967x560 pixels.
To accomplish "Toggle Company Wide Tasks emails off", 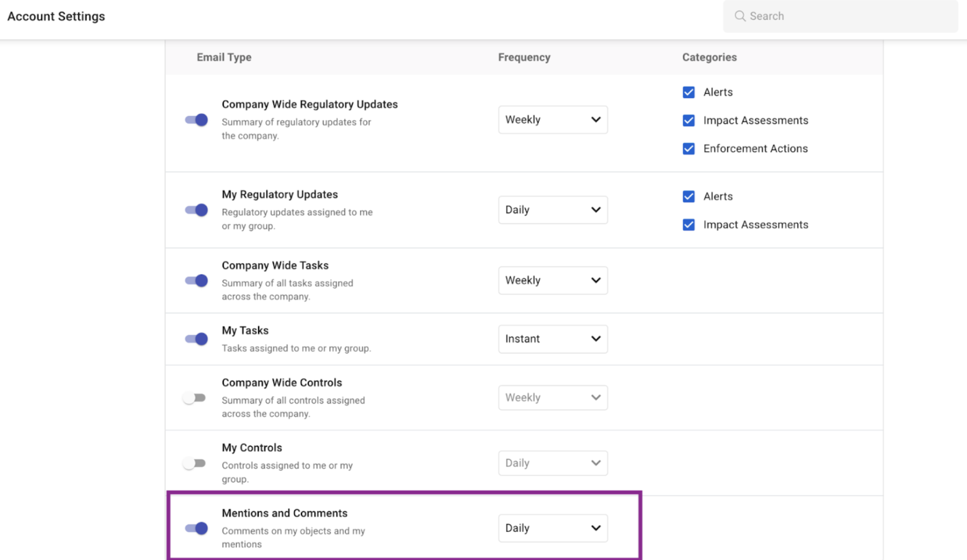I will tap(197, 281).
